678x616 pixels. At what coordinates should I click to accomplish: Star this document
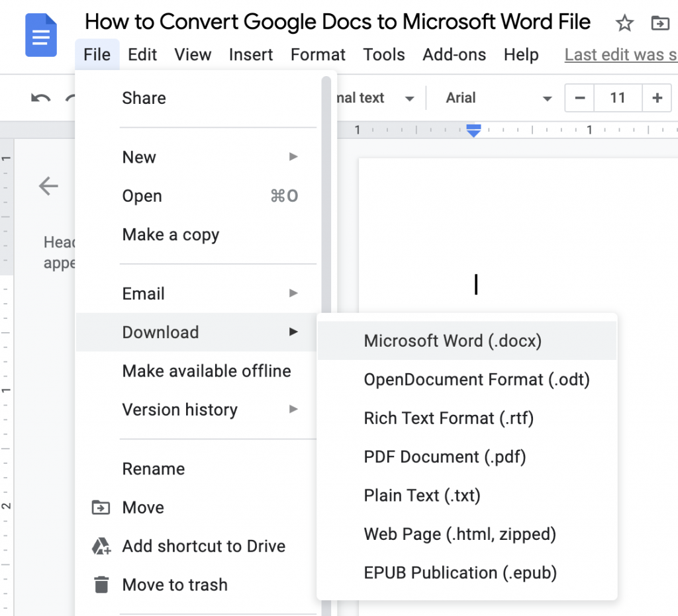point(624,23)
